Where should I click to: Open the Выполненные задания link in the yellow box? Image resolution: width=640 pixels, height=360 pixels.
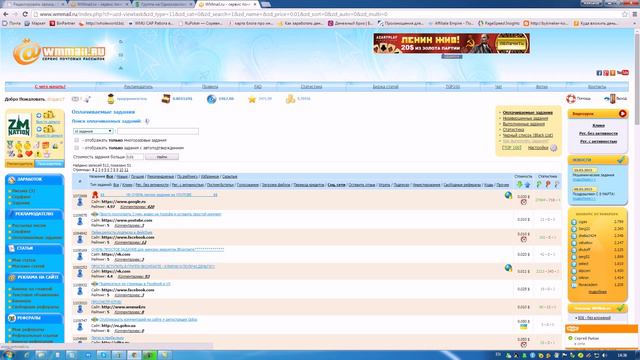tap(524, 124)
